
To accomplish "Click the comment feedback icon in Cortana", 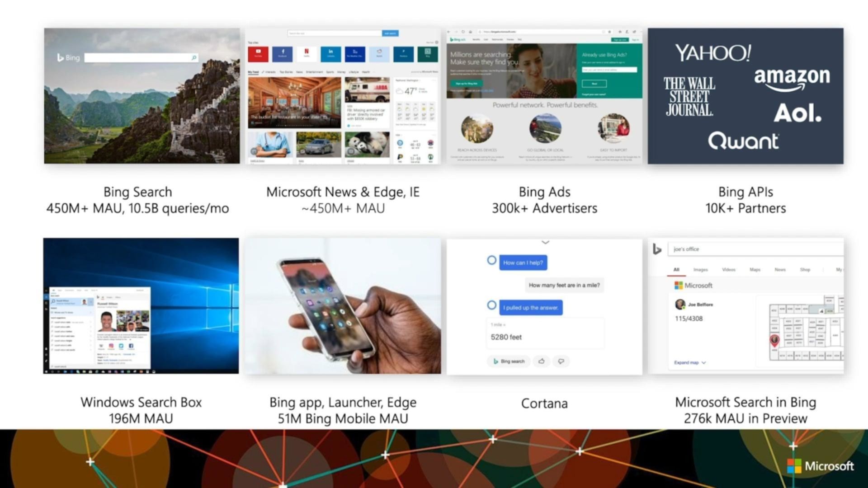I will tap(561, 361).
